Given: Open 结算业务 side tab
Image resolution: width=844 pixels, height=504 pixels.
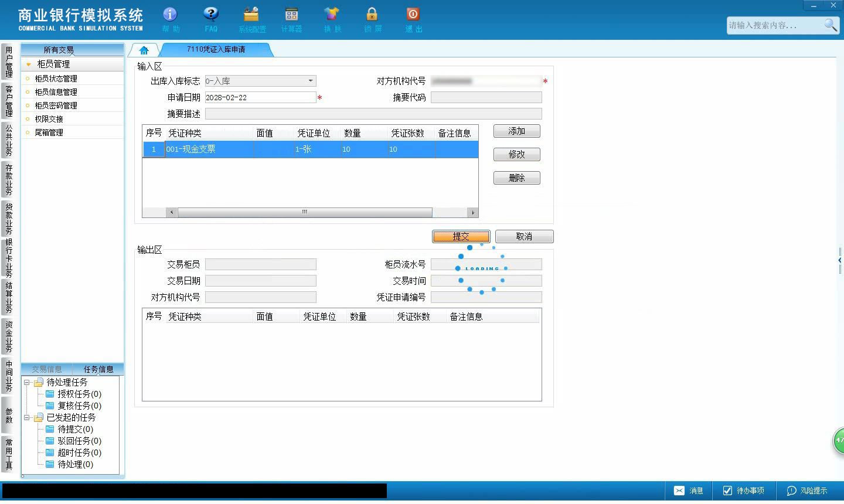Looking at the screenshot, I should pos(9,297).
